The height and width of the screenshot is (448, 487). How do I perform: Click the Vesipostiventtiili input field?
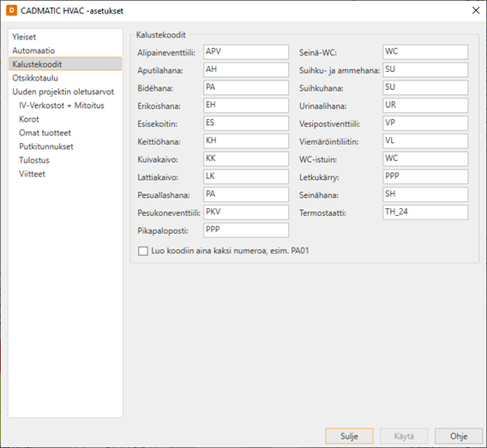[425, 123]
